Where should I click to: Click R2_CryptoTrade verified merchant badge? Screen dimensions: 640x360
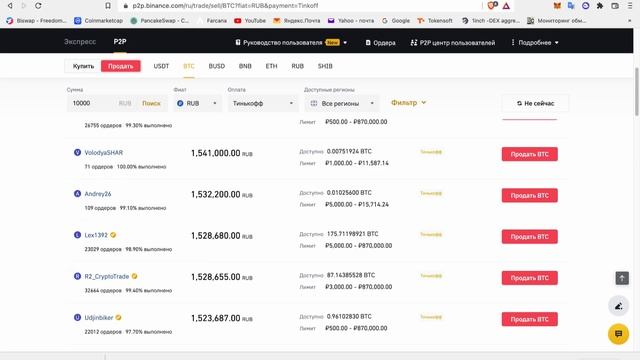(x=134, y=276)
